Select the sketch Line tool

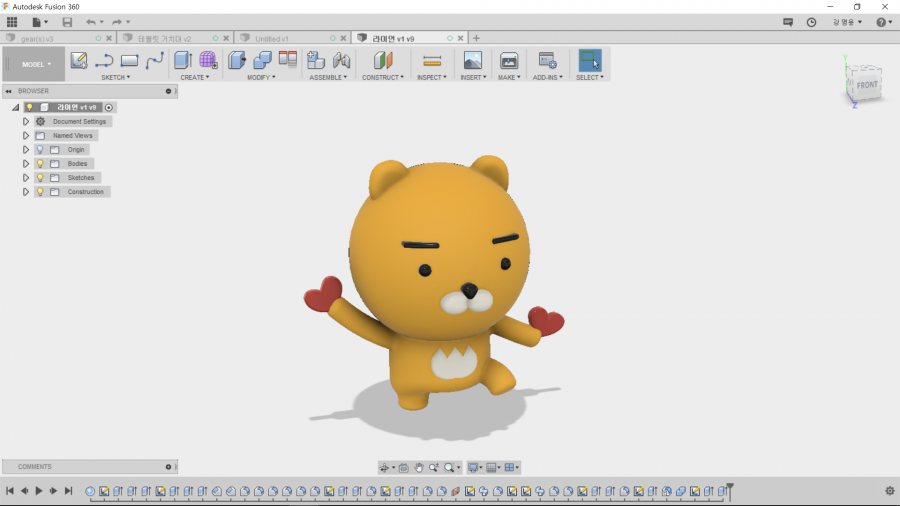104,61
